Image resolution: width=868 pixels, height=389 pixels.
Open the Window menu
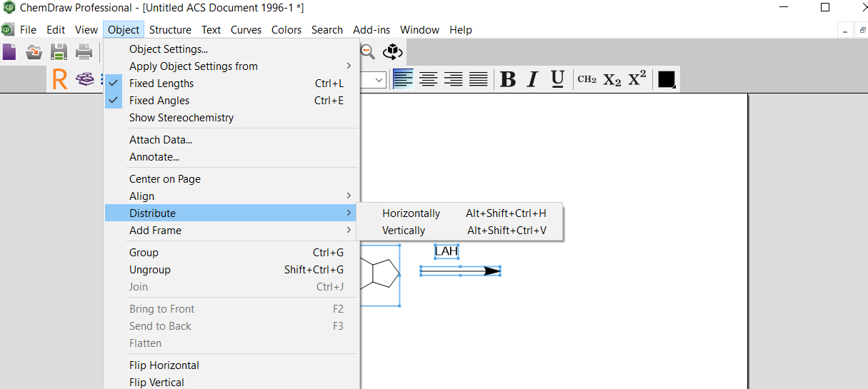coord(419,30)
